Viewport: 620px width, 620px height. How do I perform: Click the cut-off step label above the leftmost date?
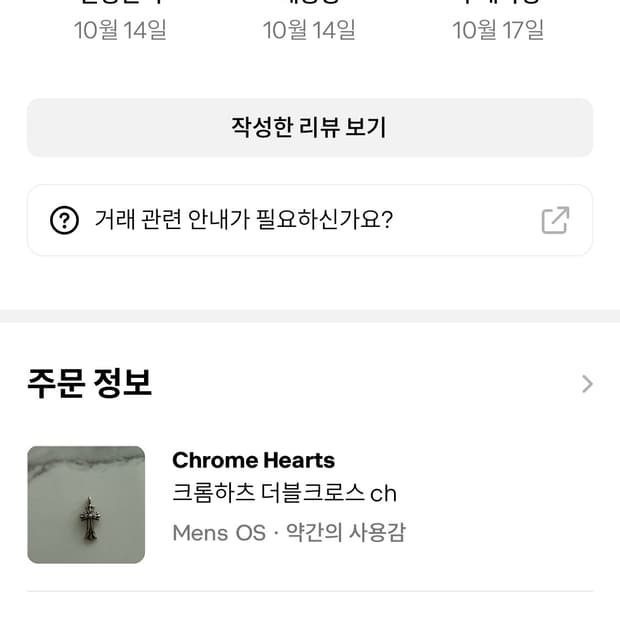[120, 3]
